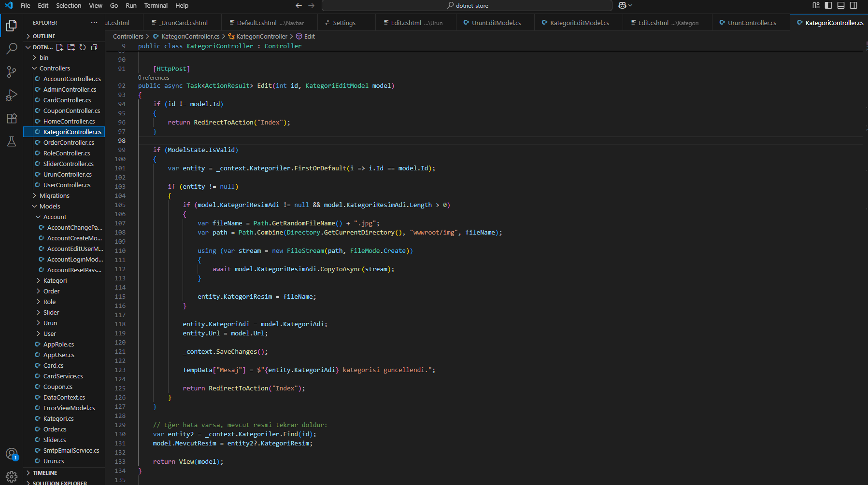Open DataContext.cs in explorer

pyautogui.click(x=64, y=397)
